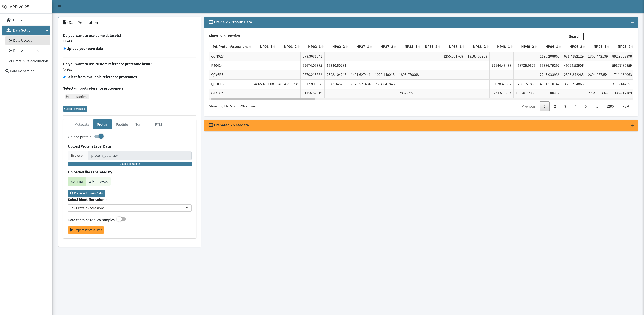Image resolution: width=644 pixels, height=315 pixels.
Task: Click the hamburger sidebar toggle icon
Action: [59, 7]
